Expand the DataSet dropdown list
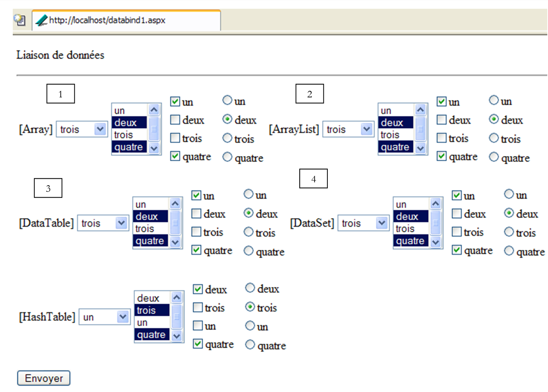 [x=381, y=223]
